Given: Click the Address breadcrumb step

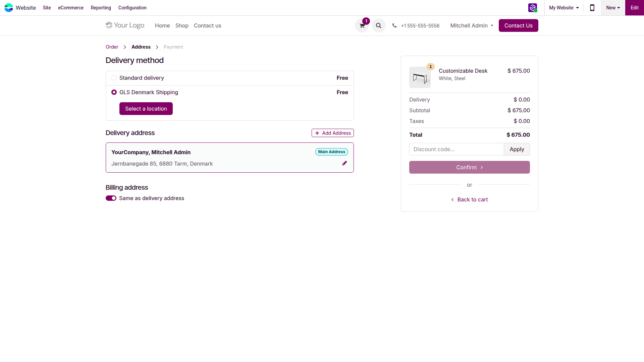Looking at the screenshot, I should pos(141,47).
